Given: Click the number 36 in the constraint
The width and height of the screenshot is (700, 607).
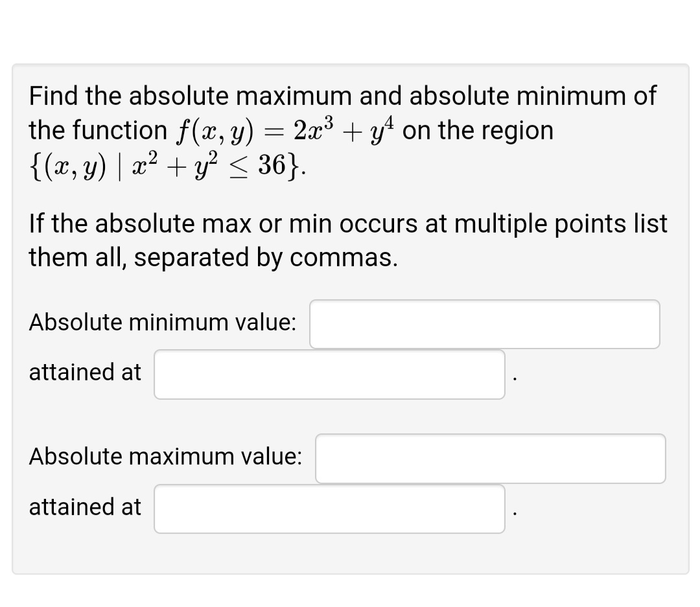Looking at the screenshot, I should (x=273, y=166).
